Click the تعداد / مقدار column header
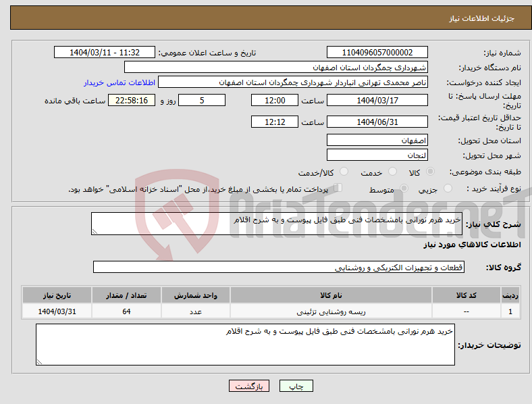532x404 pixels. [126, 295]
